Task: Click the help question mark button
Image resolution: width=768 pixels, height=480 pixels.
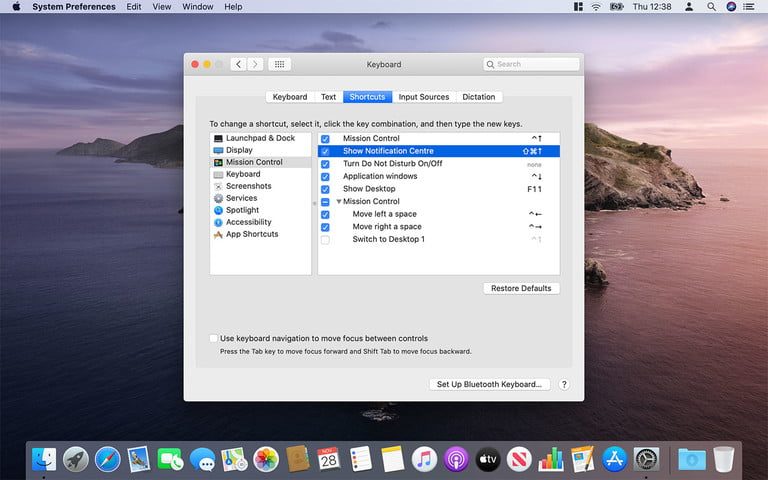Action: tap(564, 384)
